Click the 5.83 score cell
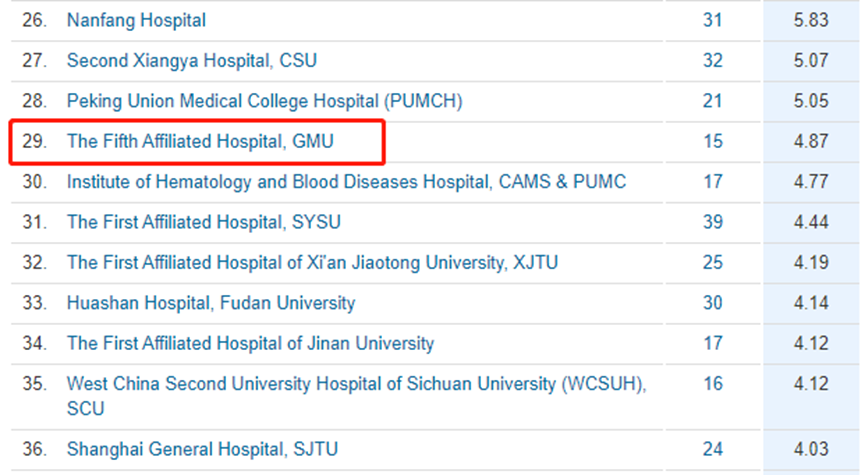The height and width of the screenshot is (475, 865). pyautogui.click(x=810, y=19)
